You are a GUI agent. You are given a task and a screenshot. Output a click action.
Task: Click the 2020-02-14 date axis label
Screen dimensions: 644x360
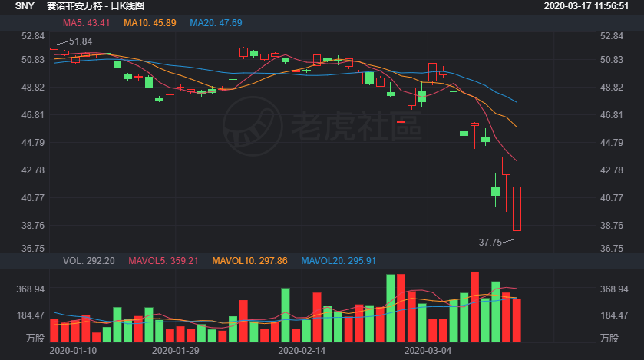[302, 351]
